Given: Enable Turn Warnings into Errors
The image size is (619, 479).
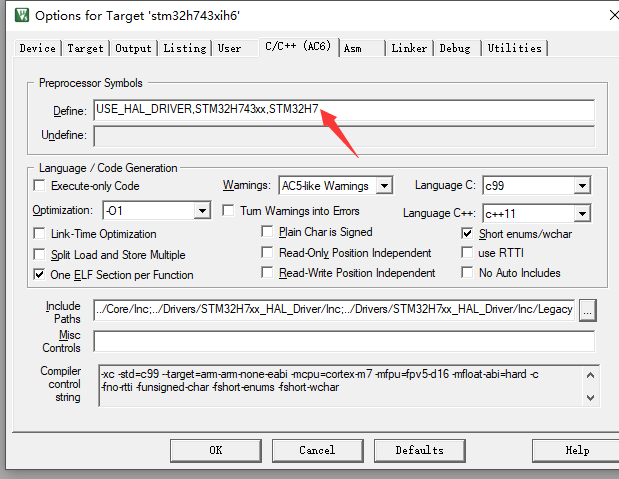Looking at the screenshot, I should pyautogui.click(x=228, y=211).
